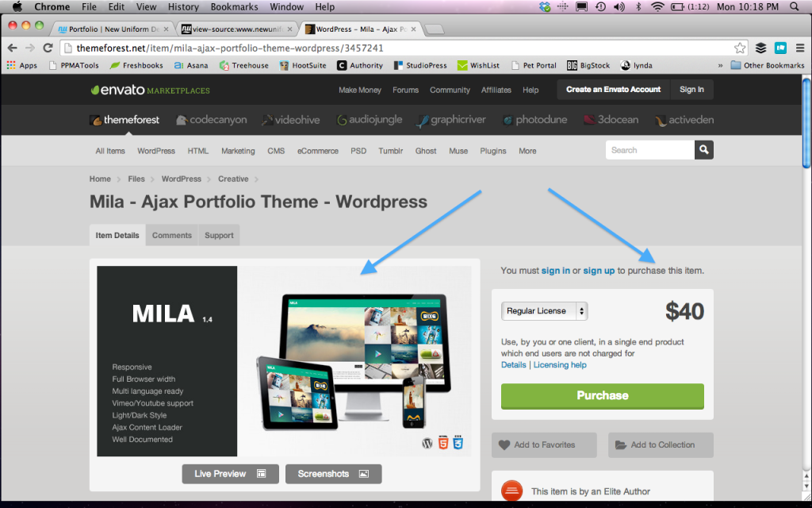The image size is (812, 508).
Task: Open the Screenshots button
Action: click(334, 474)
